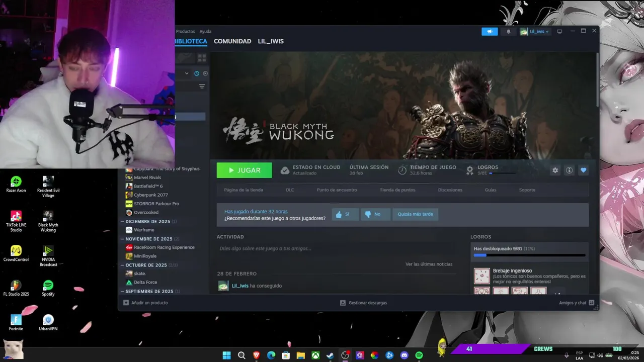This screenshot has height=362, width=644.
Task: Open Black Myth Wukong desktop shortcut
Action: coord(48,221)
